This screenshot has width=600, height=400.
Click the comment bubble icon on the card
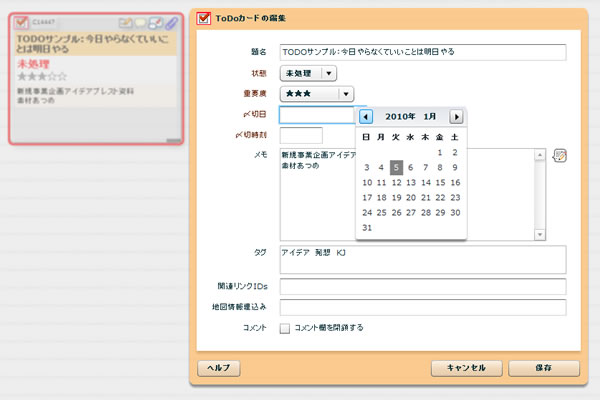140,22
